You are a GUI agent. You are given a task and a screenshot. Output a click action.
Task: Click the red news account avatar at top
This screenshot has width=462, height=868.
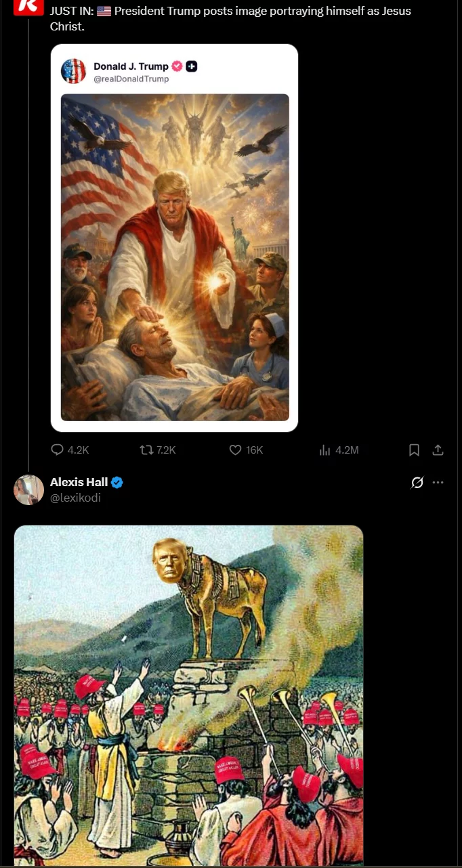pos(28,6)
